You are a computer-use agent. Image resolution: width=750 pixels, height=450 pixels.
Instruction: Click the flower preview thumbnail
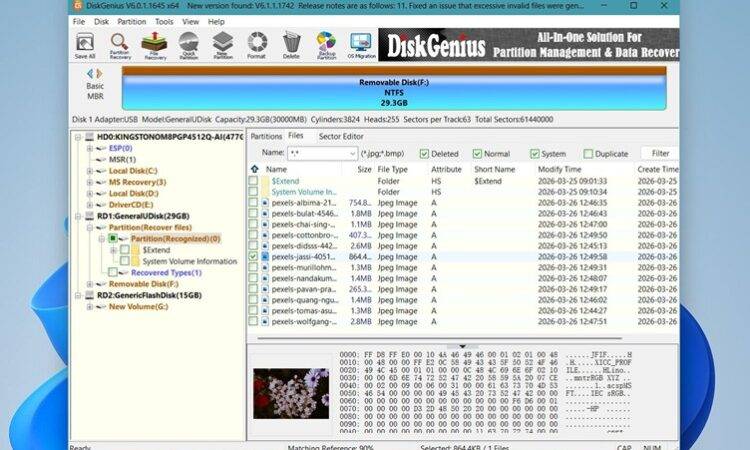(x=291, y=394)
